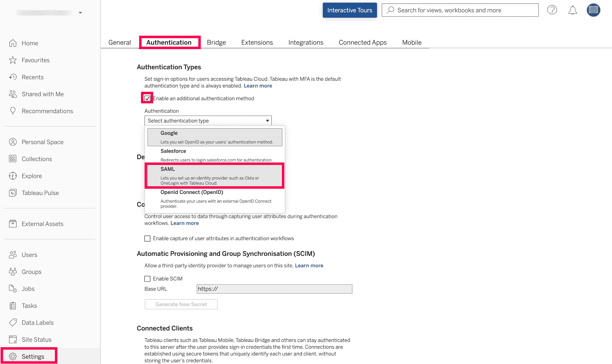Click the Tableau Pulse sidebar icon
The height and width of the screenshot is (364, 612).
click(x=13, y=193)
